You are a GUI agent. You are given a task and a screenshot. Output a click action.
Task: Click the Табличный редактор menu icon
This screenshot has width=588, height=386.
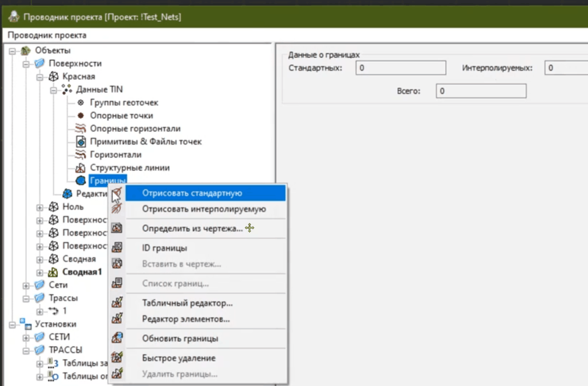117,302
